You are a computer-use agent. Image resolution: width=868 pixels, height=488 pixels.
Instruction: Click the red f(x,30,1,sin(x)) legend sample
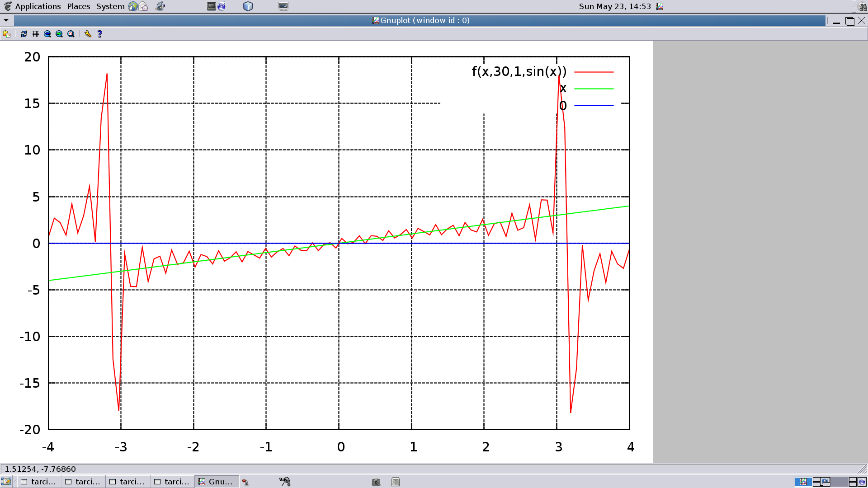[594, 72]
